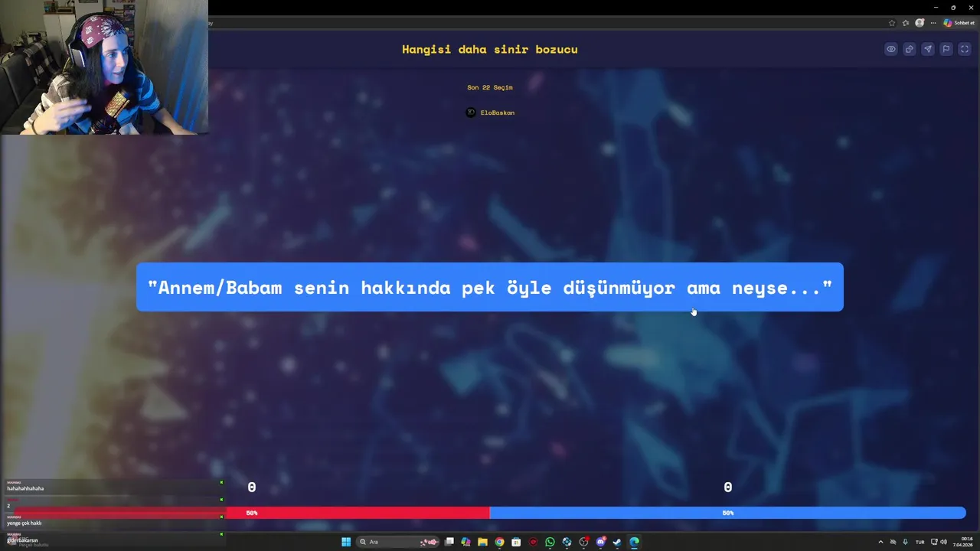The image size is (980, 551).
Task: Toggle the eye visibility icon in page header
Action: click(891, 49)
